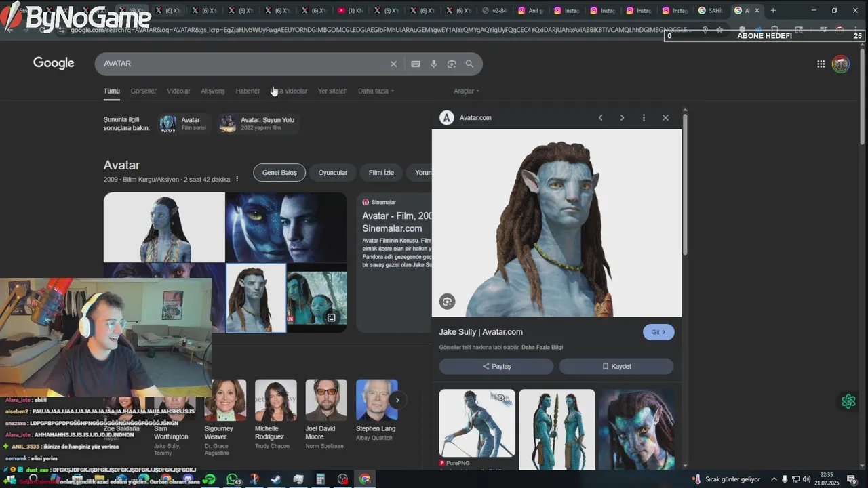Clear the AVATAR search query

393,64
